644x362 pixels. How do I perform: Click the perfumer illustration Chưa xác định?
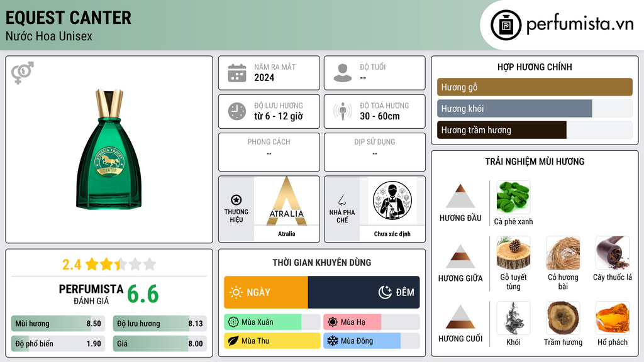[x=392, y=201]
